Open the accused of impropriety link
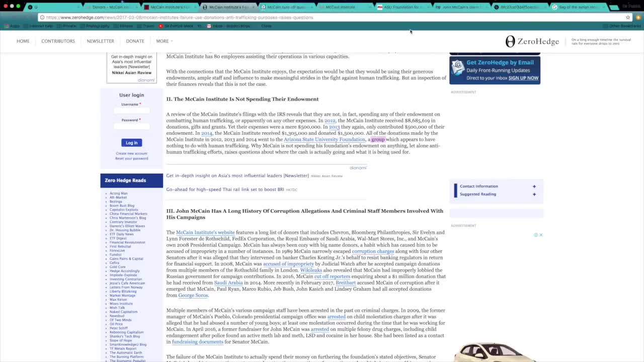 click(288, 264)
